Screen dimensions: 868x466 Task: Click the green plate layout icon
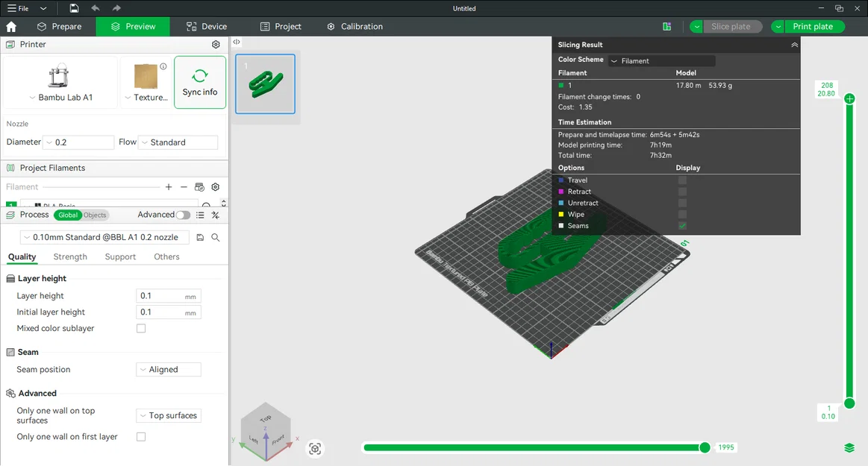pos(667,27)
